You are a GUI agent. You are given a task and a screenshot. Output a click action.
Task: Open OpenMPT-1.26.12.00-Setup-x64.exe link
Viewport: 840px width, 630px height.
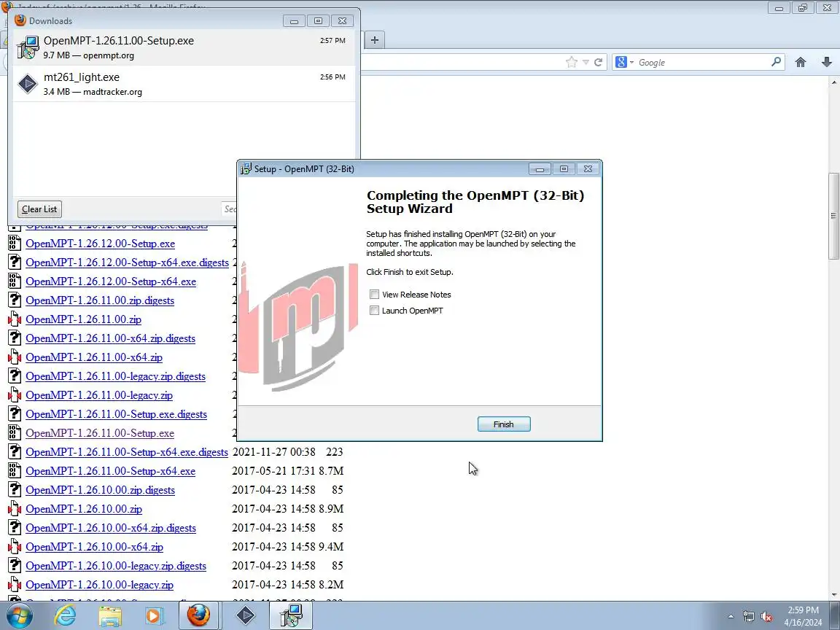(111, 281)
